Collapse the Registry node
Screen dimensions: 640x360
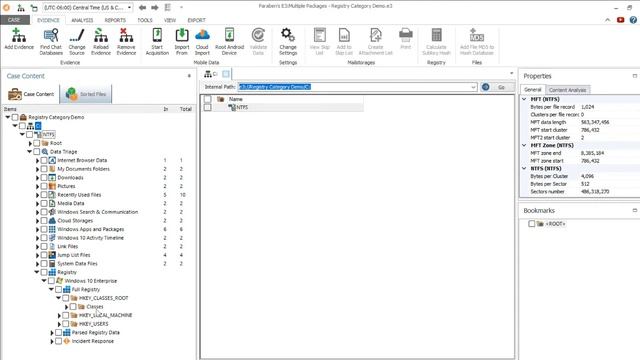pos(37,272)
